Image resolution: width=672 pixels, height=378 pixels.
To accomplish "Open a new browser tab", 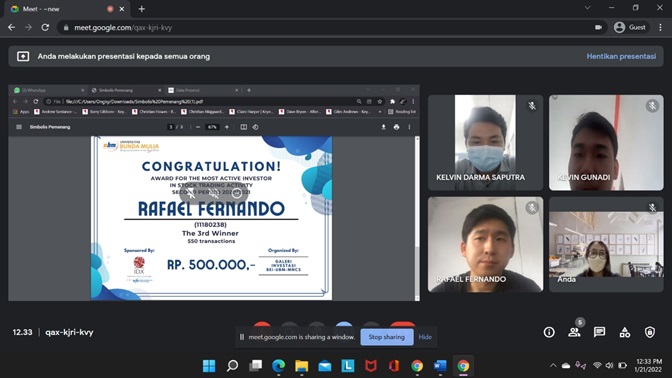I will [x=141, y=9].
